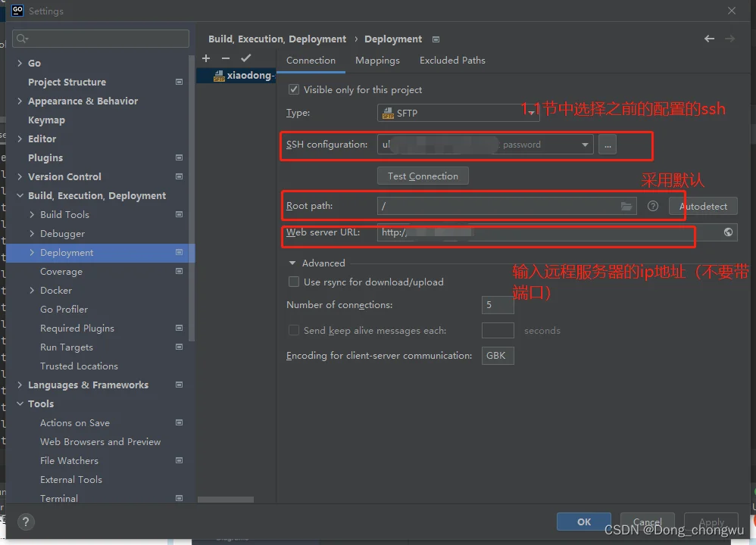Click the add server plus icon
756x545 pixels.
[206, 58]
